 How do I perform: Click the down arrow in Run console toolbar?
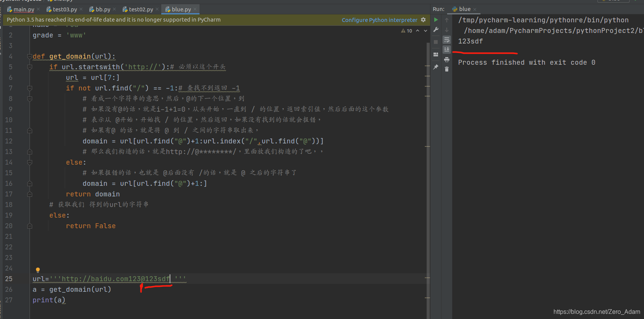(x=447, y=30)
